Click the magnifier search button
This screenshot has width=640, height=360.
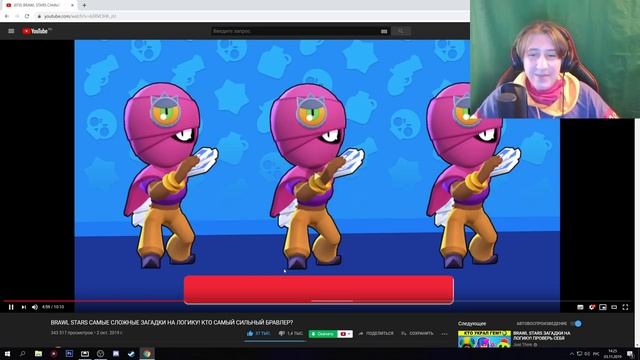tap(400, 31)
